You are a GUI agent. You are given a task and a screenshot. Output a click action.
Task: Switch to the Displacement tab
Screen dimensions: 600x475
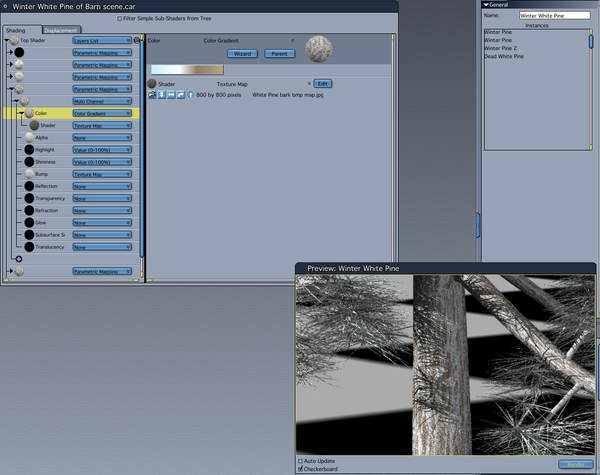click(60, 30)
